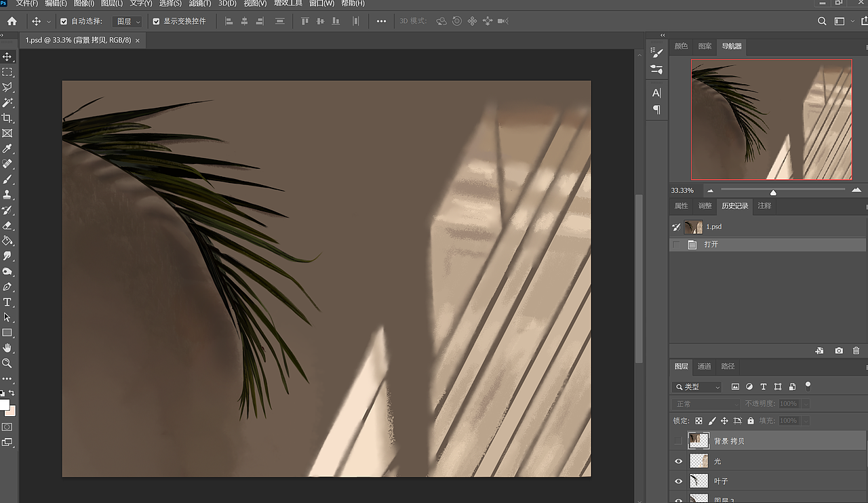Select the Clone Stamp tool

click(x=7, y=195)
